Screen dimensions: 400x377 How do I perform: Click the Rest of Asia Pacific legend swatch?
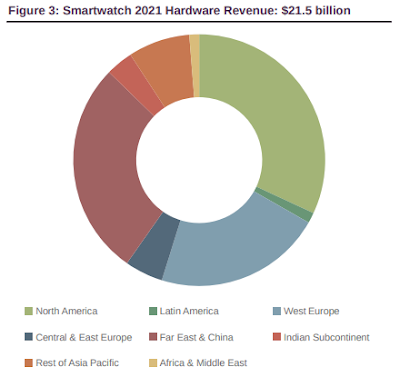click(29, 363)
